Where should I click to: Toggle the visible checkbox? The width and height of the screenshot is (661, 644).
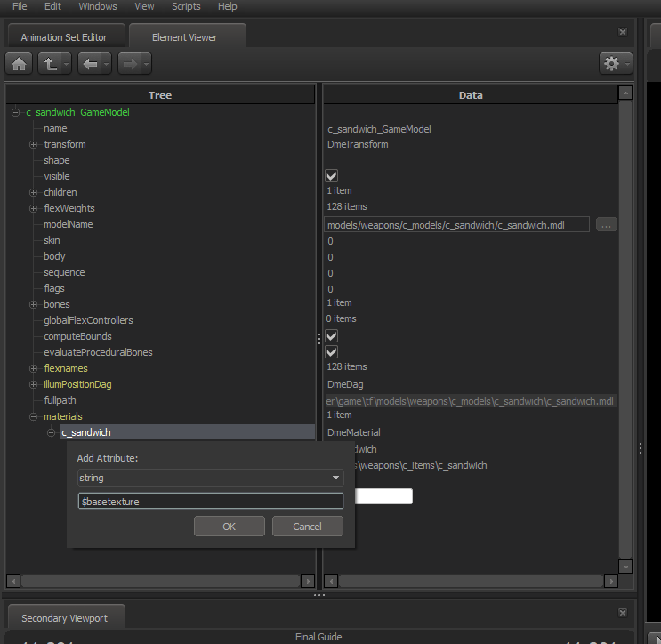click(332, 176)
